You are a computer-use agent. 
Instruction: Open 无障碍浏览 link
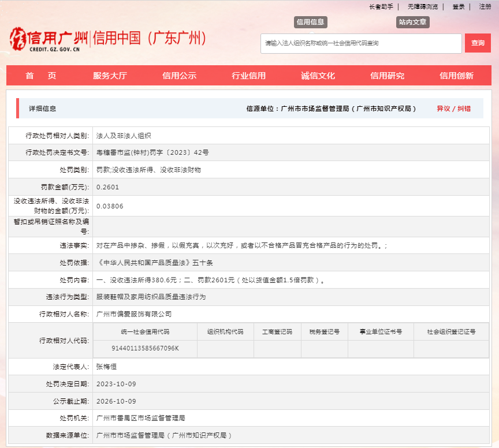point(423,7)
